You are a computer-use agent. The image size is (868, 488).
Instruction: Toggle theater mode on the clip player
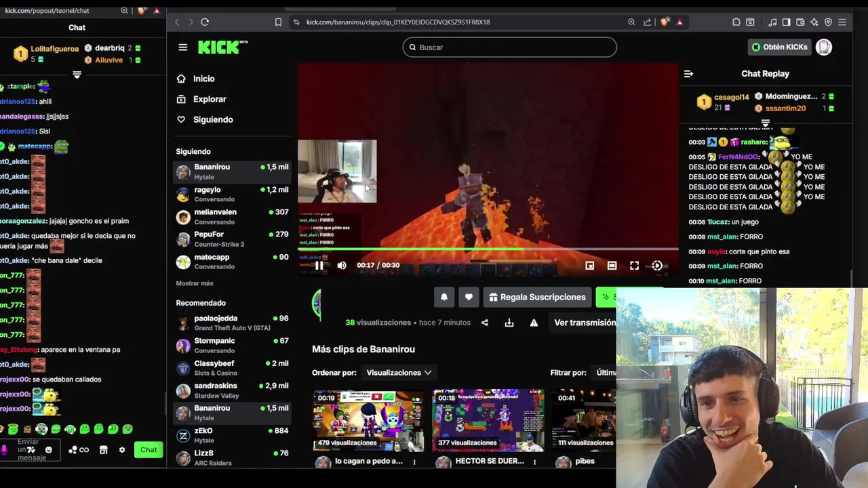tap(612, 266)
